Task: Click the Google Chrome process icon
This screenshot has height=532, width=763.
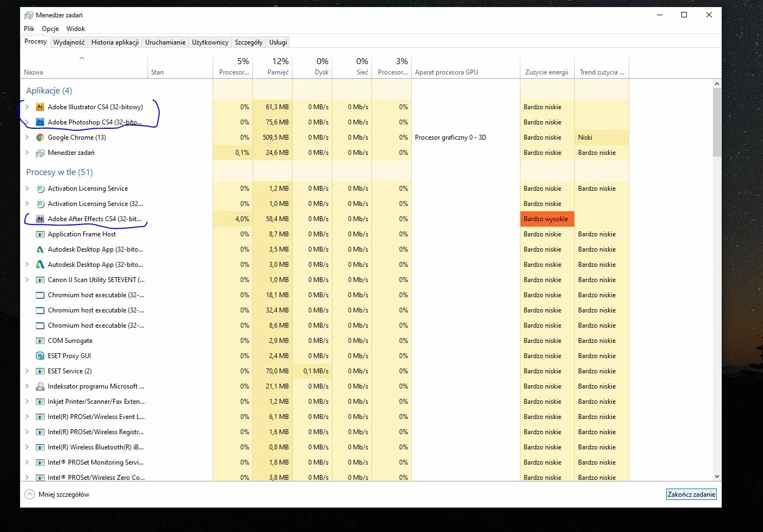Action: click(40, 137)
